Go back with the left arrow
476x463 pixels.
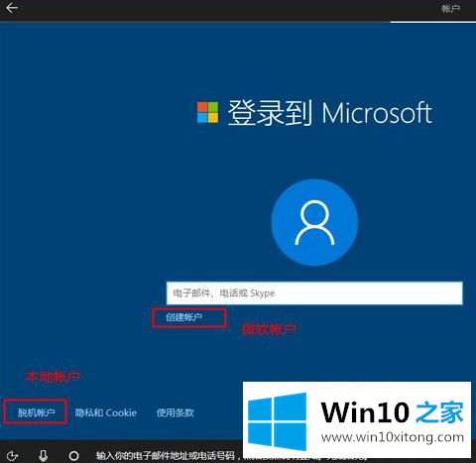coord(12,8)
